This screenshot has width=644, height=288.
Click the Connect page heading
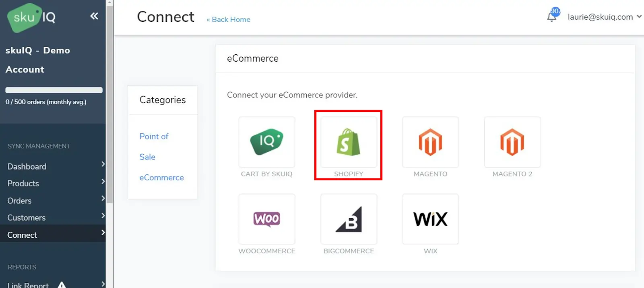click(x=165, y=17)
